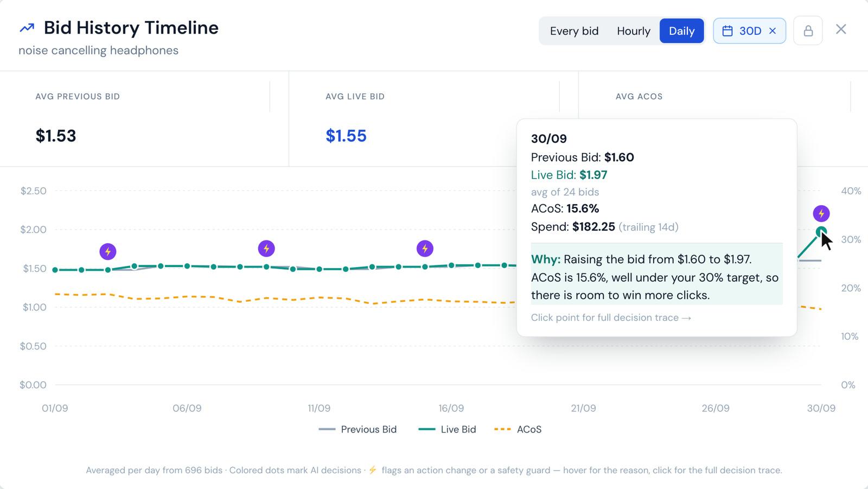Click the lightning flag near 15/09
This screenshot has height=489, width=868.
[x=425, y=249]
